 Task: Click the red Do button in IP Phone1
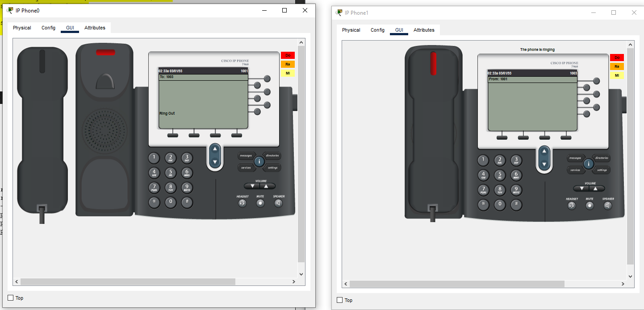(617, 58)
